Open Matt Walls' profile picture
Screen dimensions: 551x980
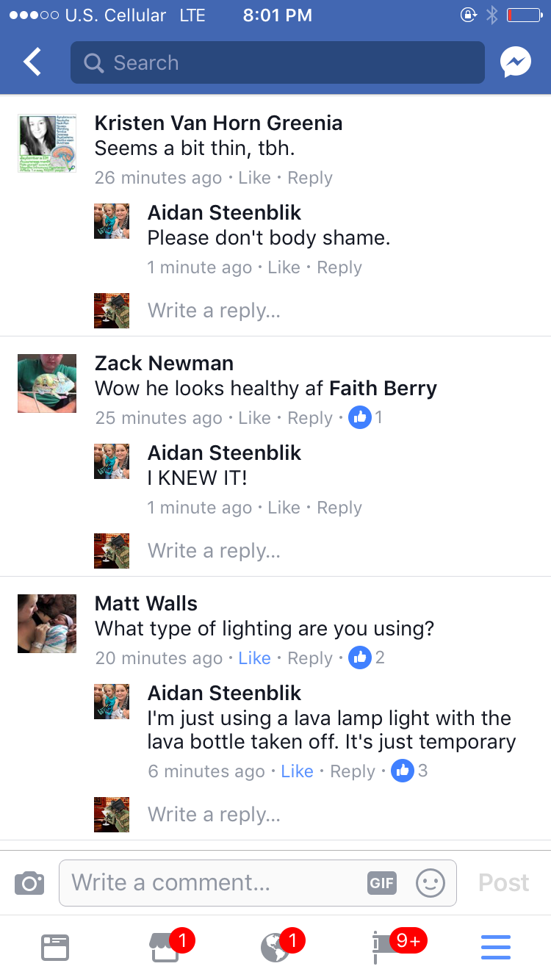[47, 624]
